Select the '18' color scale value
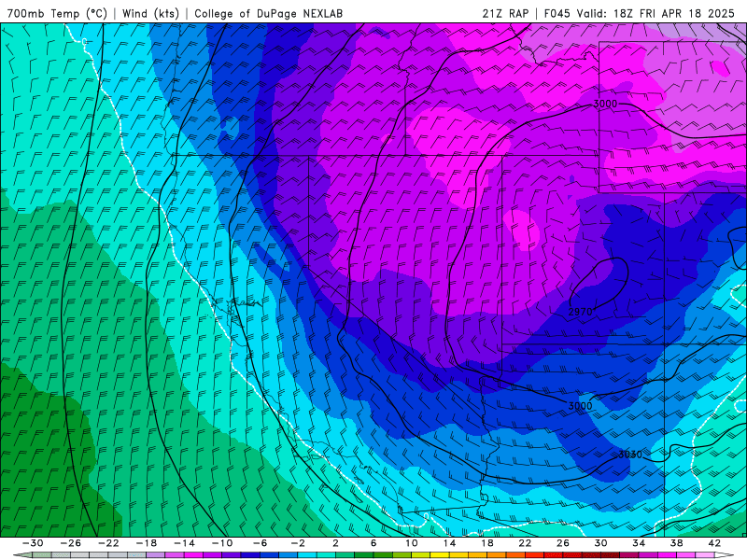 point(486,543)
